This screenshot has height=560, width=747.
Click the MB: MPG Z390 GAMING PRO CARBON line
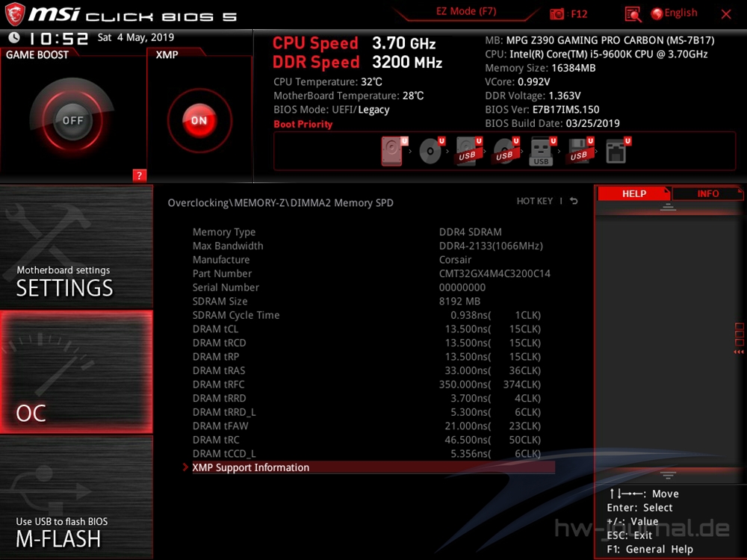click(x=600, y=40)
